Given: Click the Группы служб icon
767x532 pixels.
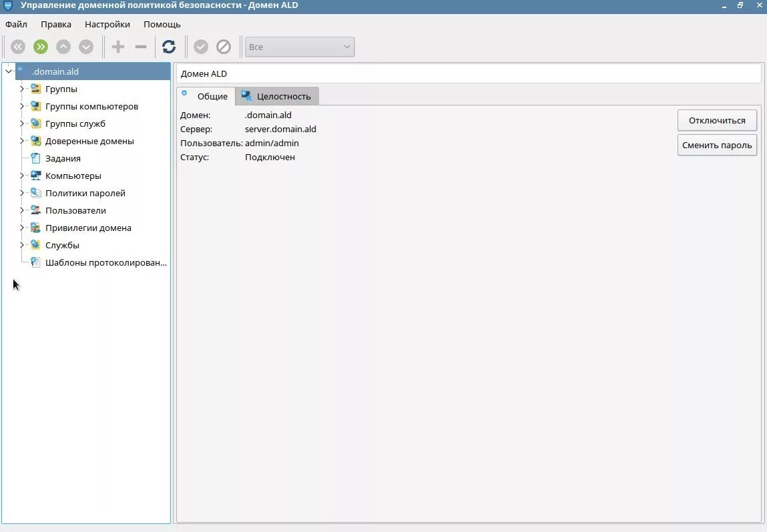Looking at the screenshot, I should [x=35, y=123].
